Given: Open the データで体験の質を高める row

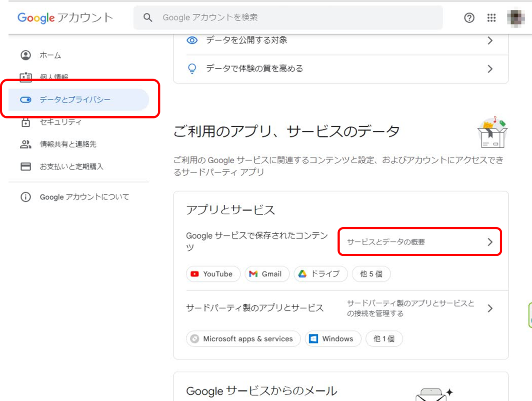Looking at the screenshot, I should (x=340, y=69).
